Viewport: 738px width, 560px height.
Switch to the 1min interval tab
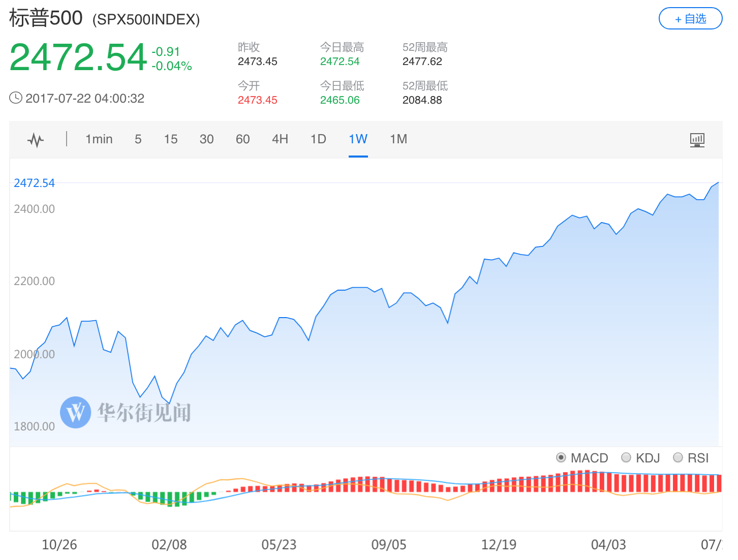pyautogui.click(x=99, y=139)
